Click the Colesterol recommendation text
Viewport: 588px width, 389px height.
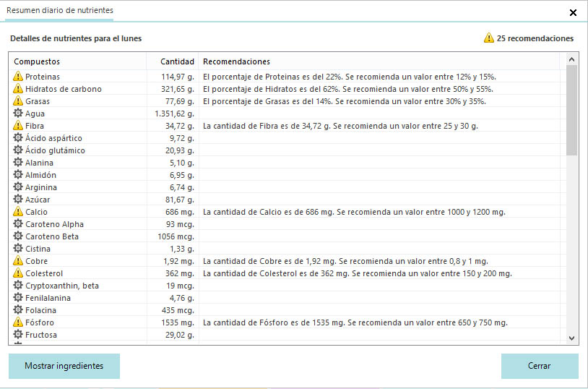click(x=358, y=273)
